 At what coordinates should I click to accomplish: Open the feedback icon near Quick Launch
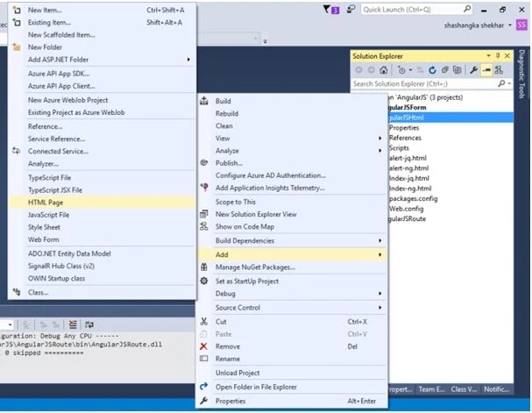coord(351,10)
